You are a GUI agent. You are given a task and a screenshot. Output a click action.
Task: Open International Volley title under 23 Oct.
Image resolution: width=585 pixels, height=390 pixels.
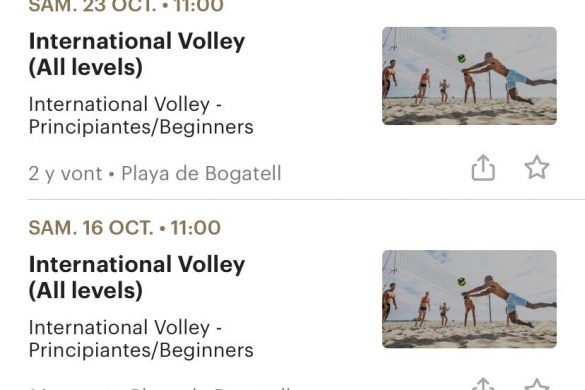point(137,54)
